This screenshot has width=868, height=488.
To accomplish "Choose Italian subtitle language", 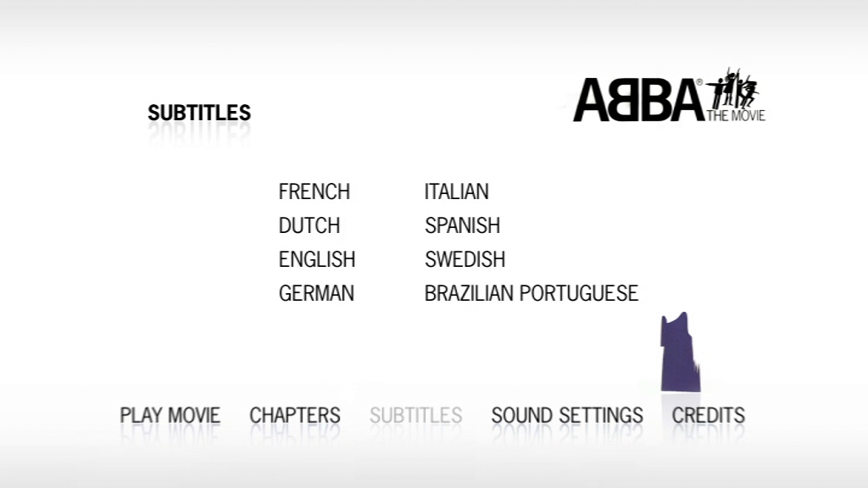I will pyautogui.click(x=457, y=191).
